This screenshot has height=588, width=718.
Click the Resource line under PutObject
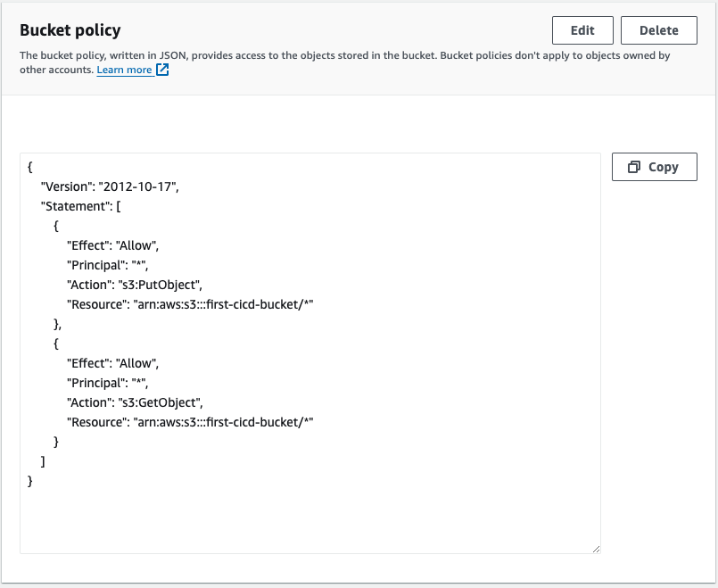pyautogui.click(x=190, y=304)
